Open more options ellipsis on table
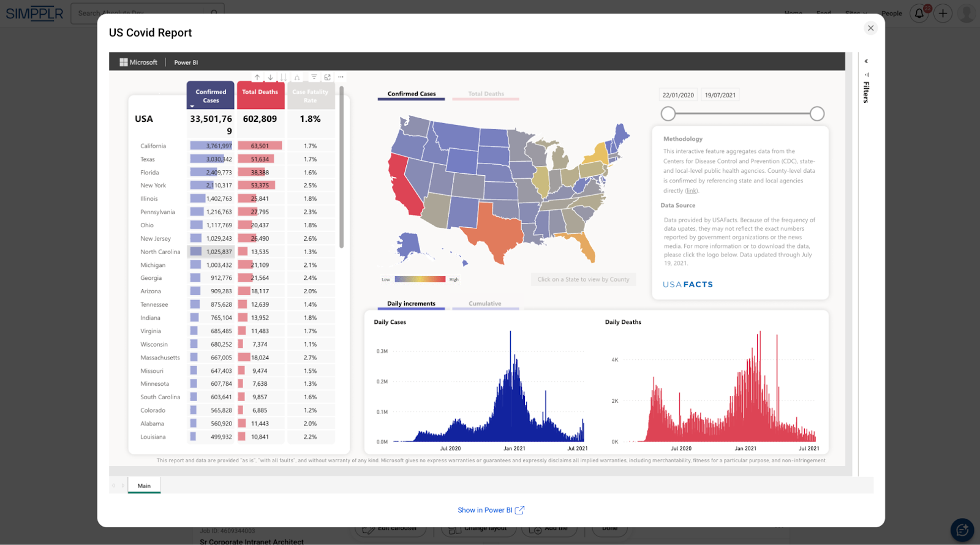 [x=341, y=77]
